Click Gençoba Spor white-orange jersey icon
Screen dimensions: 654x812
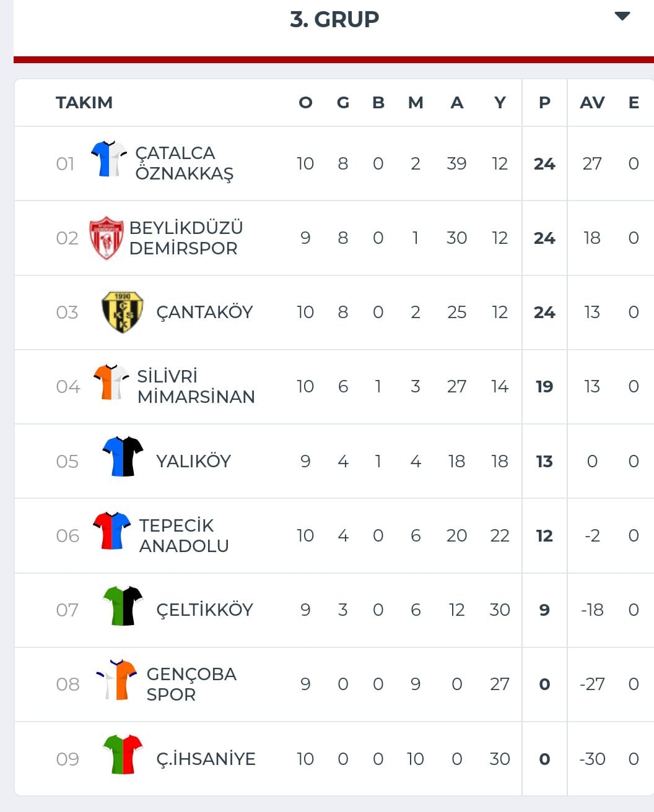click(117, 680)
